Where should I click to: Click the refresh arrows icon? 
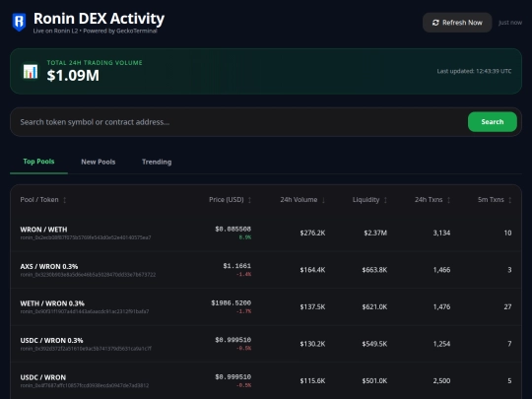click(x=435, y=23)
